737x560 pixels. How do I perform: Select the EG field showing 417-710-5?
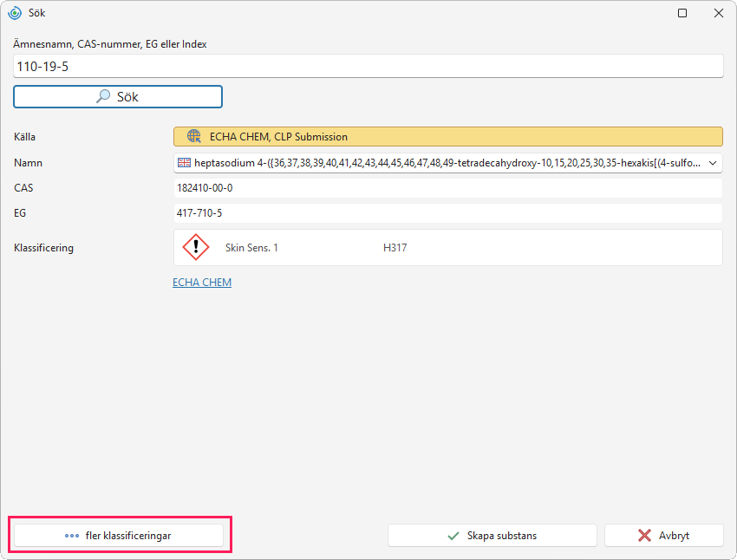448,213
